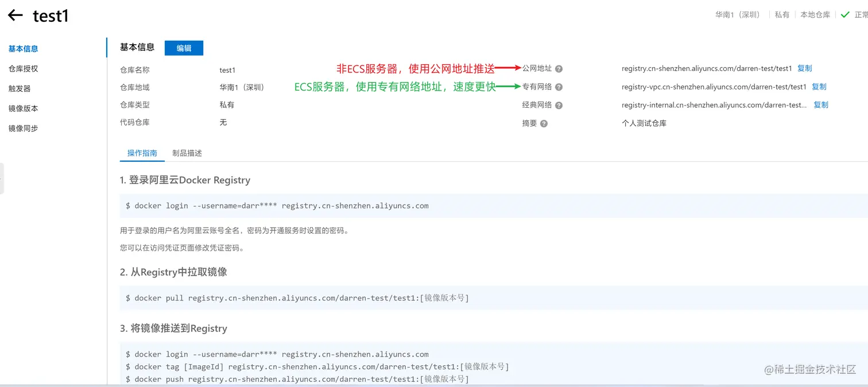Click heading 2. 从Registry中拉取镜像
Screen dimensions: 868x387
(x=173, y=272)
